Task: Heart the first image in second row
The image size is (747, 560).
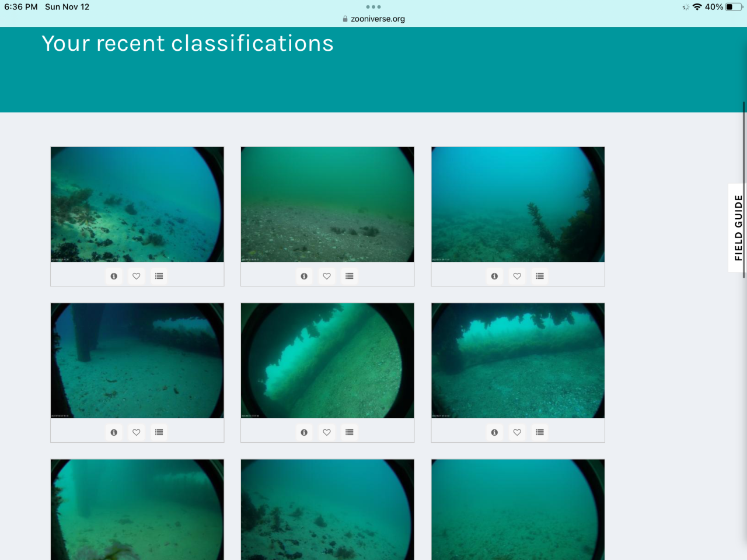Action: click(137, 432)
